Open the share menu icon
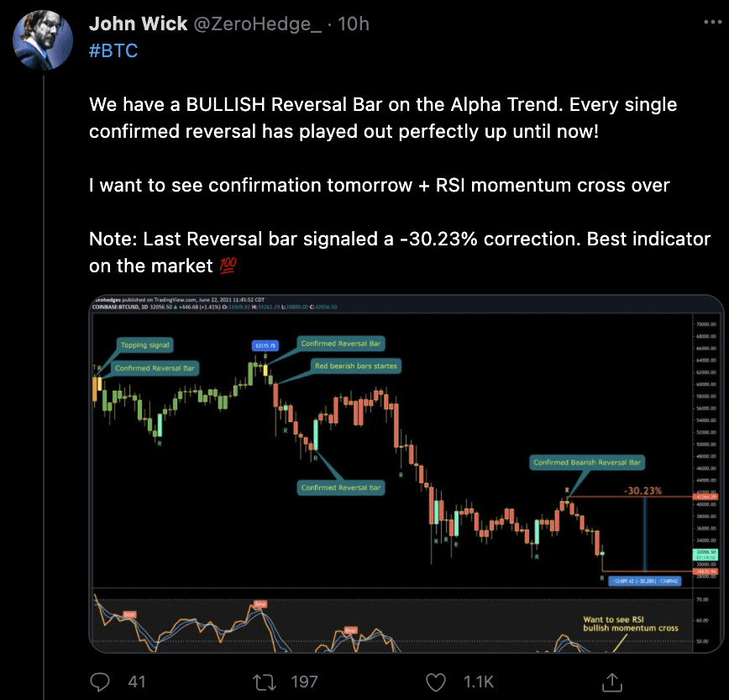This screenshot has height=700, width=729. point(612,681)
